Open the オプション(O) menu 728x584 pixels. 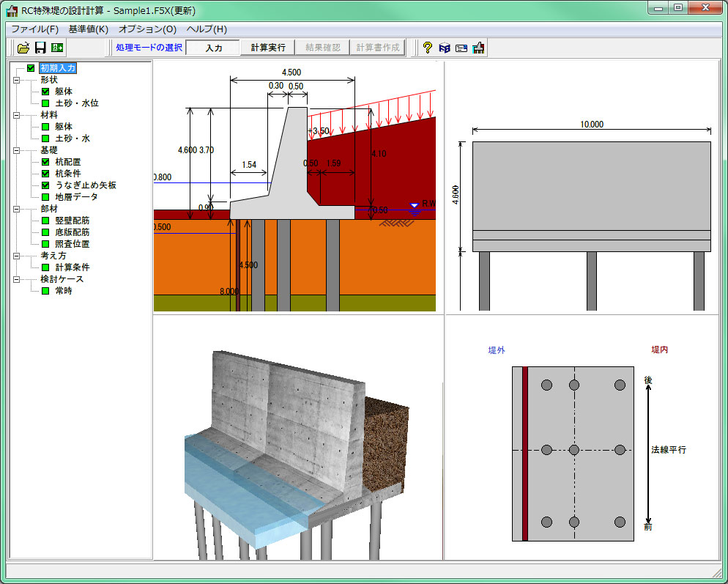(x=147, y=29)
